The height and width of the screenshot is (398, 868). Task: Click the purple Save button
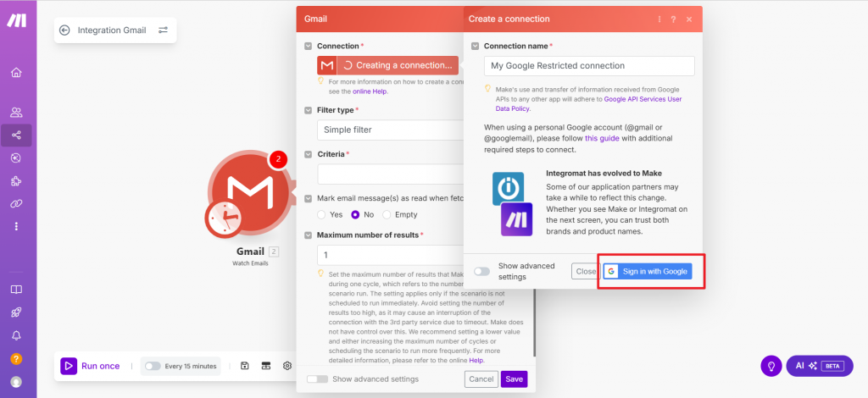coord(515,379)
